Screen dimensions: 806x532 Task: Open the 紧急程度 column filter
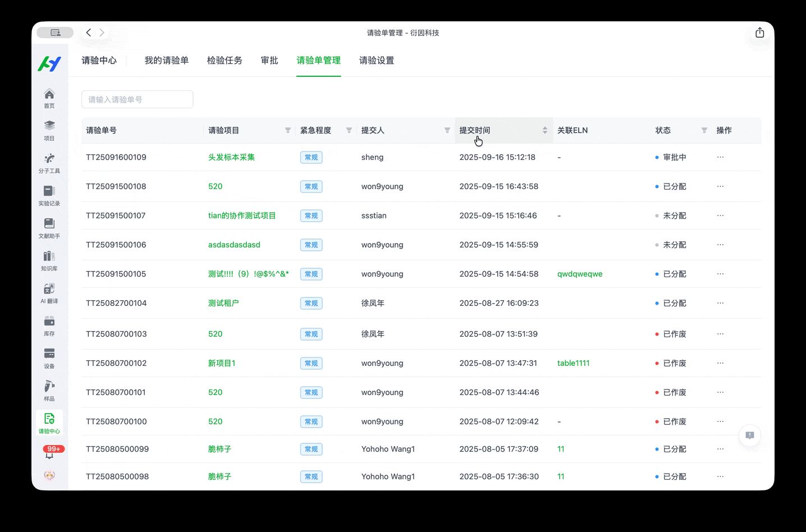(x=349, y=130)
